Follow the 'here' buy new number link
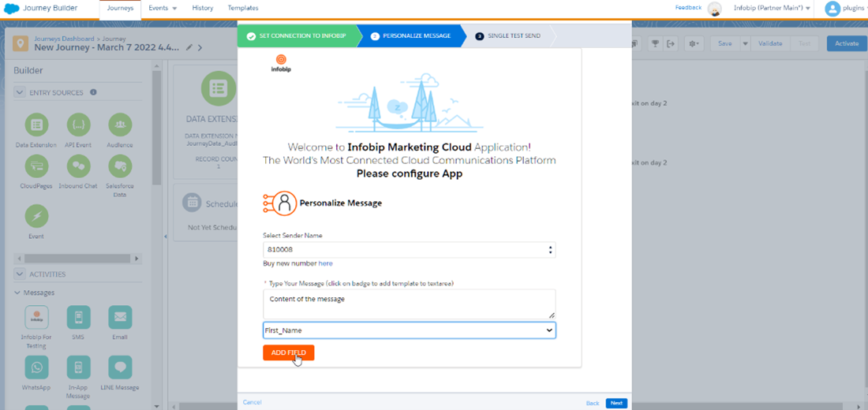Viewport: 868px width, 410px height. point(325,263)
